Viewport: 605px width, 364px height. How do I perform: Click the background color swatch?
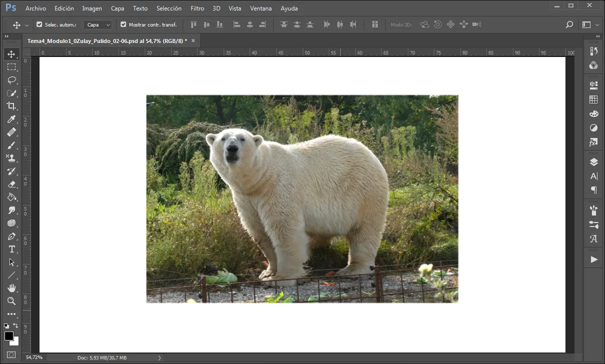click(16, 342)
